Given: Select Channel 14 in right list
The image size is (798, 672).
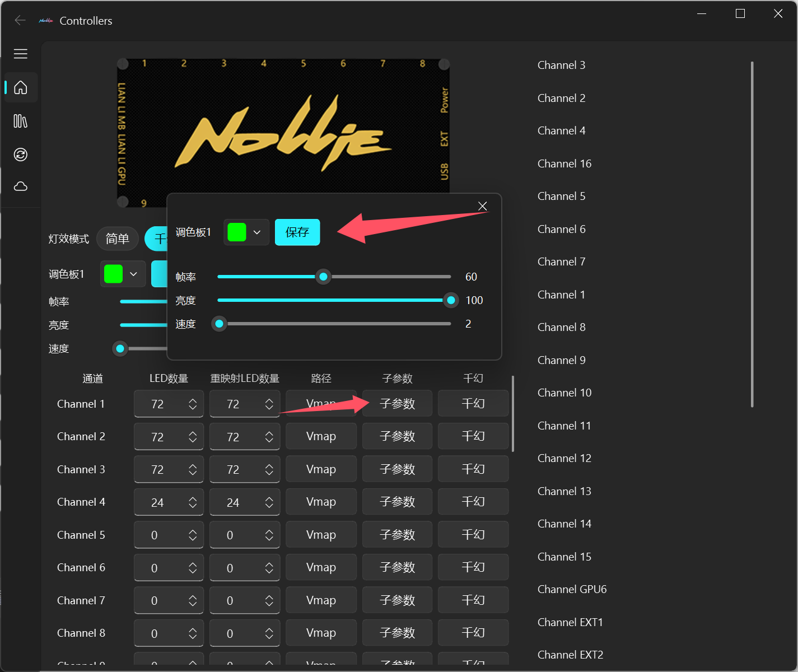Looking at the screenshot, I should pyautogui.click(x=564, y=524).
